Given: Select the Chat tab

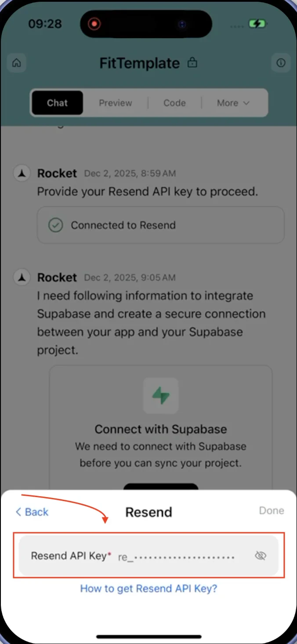Looking at the screenshot, I should point(57,102).
